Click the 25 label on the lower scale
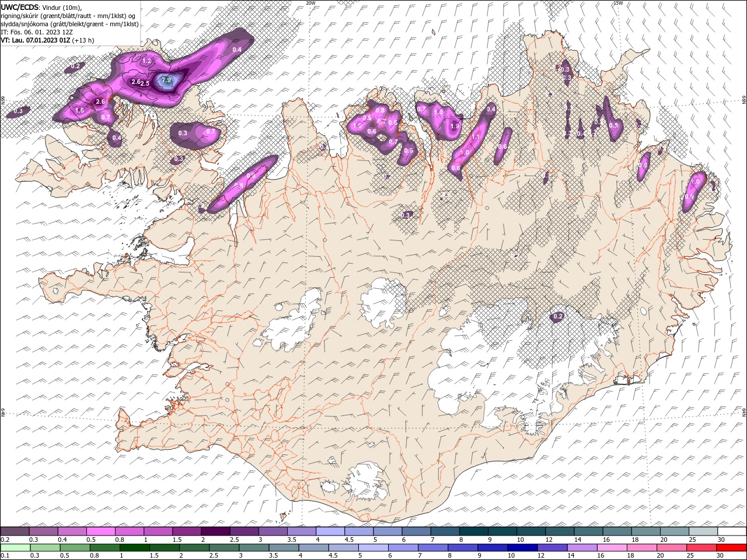747x560 pixels. pos(690,556)
